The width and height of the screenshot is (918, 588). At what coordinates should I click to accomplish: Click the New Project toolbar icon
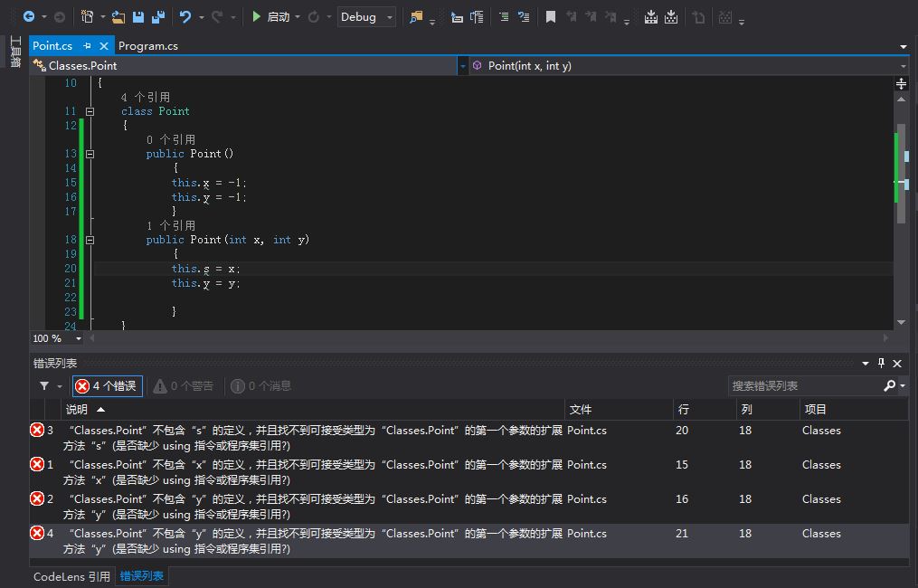click(x=87, y=17)
